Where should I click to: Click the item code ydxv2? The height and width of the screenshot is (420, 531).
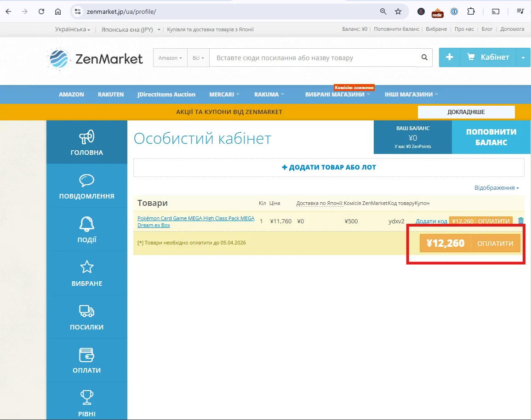point(396,221)
